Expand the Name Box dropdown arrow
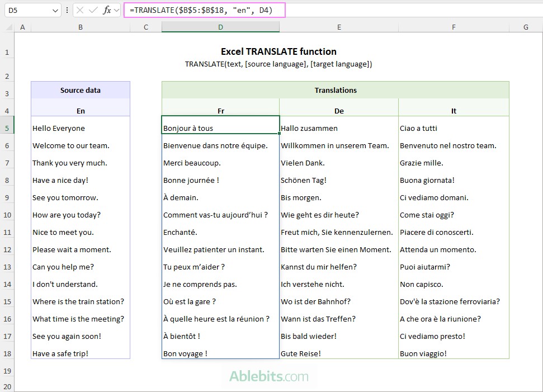 point(55,11)
